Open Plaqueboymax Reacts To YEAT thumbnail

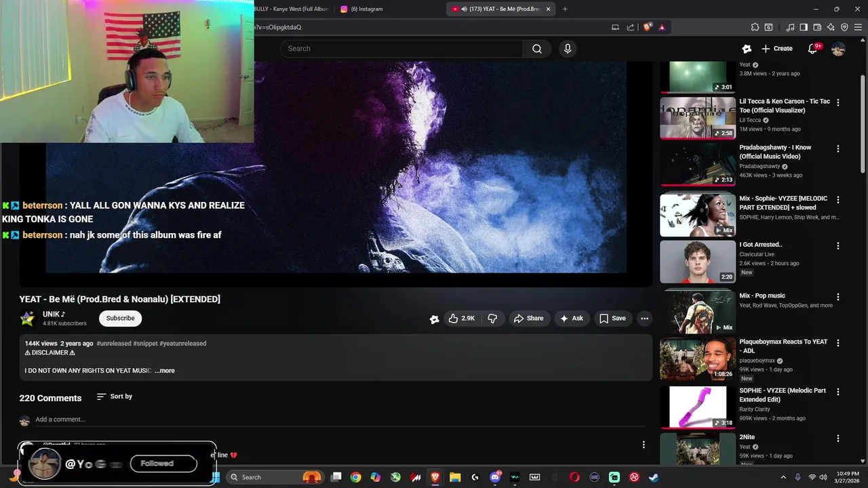pos(698,359)
